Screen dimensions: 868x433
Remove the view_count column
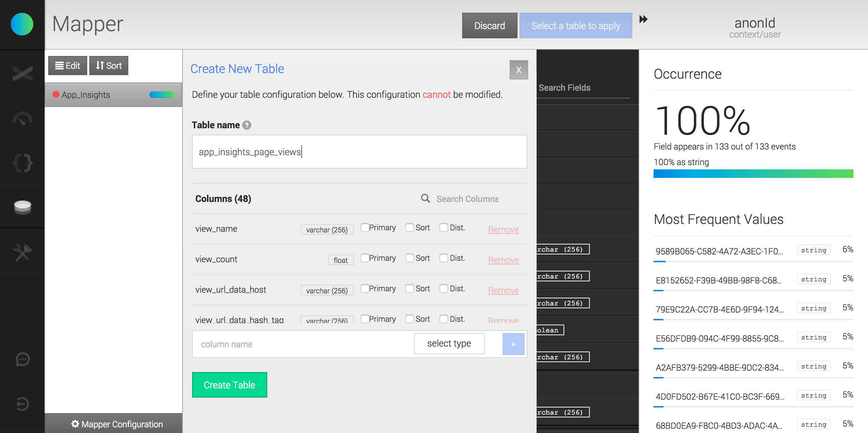click(503, 260)
